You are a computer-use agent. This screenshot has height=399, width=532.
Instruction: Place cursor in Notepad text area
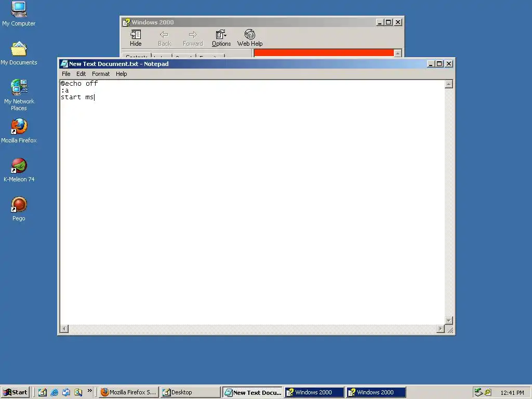click(252, 202)
